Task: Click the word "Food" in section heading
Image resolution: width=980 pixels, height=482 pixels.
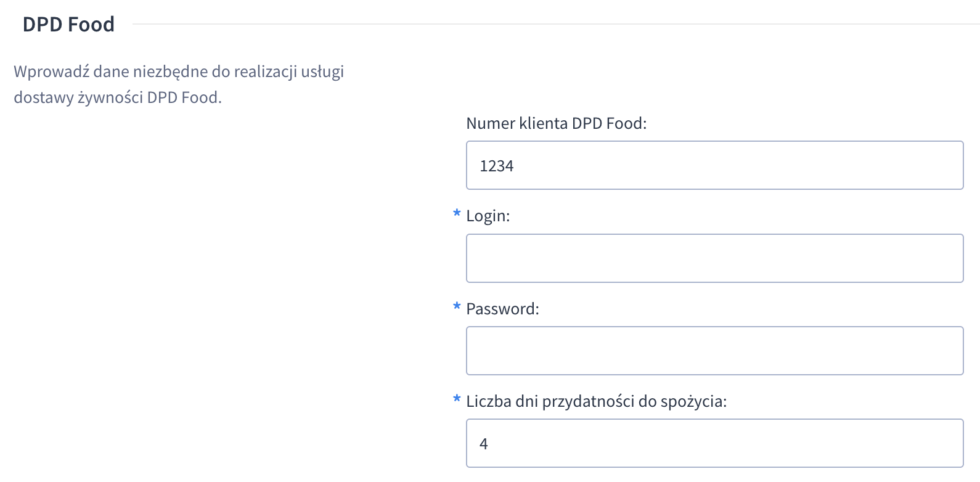Action: point(91,25)
